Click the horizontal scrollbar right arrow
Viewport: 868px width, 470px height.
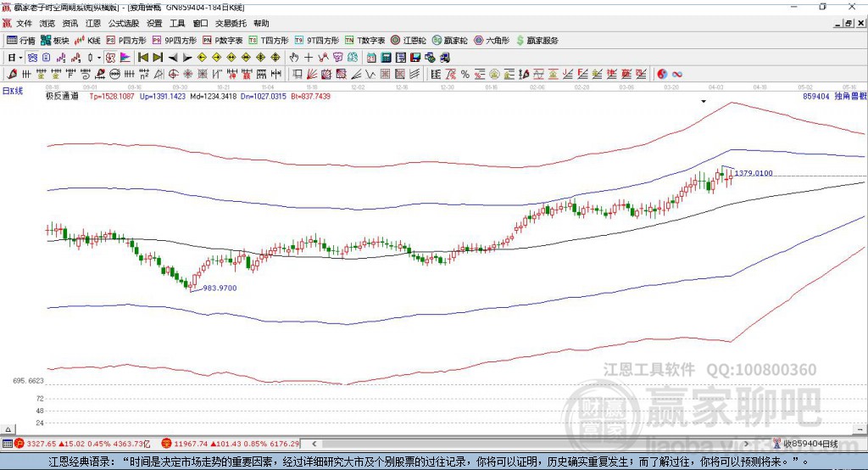click(746, 444)
